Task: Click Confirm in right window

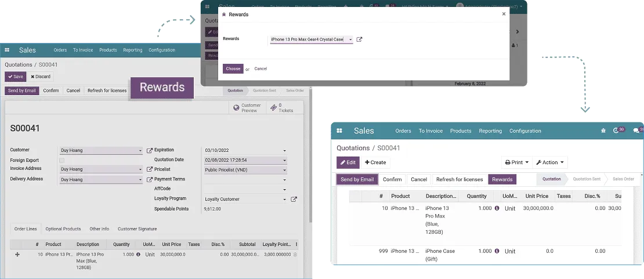Action: pos(392,179)
